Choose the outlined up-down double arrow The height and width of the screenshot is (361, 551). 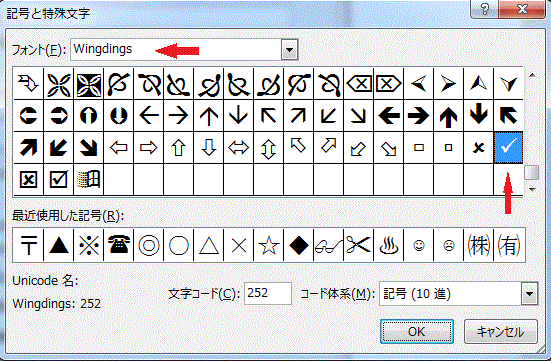tap(268, 148)
